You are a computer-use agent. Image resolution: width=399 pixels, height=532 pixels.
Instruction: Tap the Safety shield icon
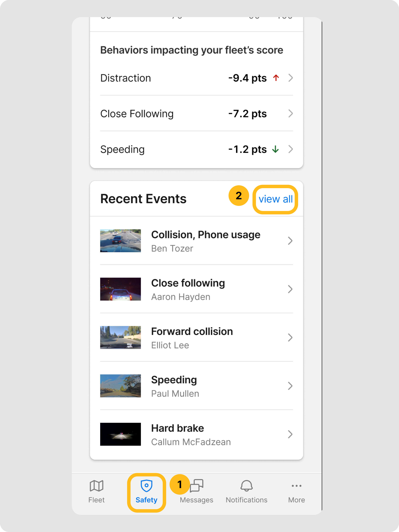tap(146, 486)
